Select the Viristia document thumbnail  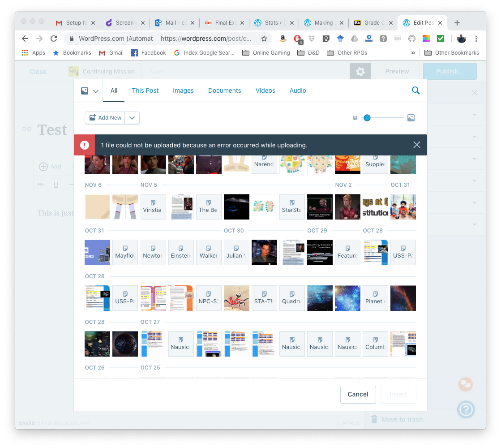pyautogui.click(x=153, y=207)
